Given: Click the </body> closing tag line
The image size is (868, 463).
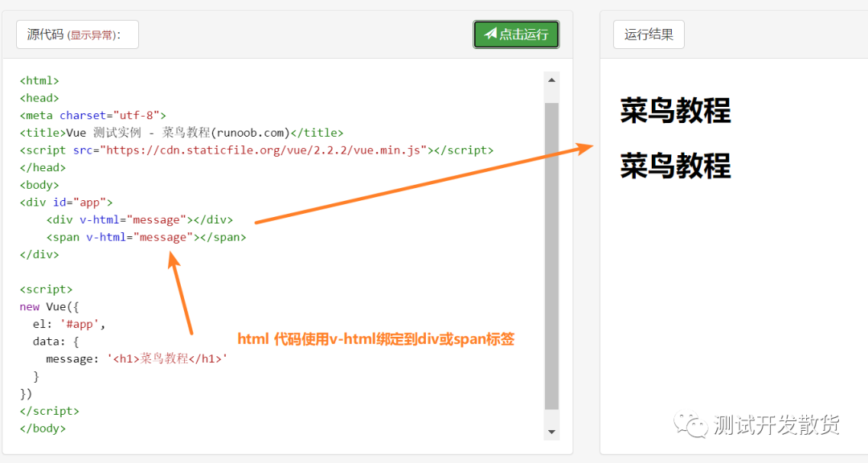Looking at the screenshot, I should click(43, 428).
